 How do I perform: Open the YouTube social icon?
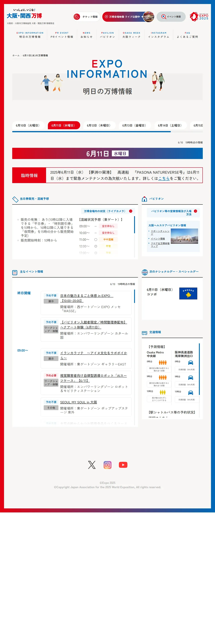click(x=123, y=465)
